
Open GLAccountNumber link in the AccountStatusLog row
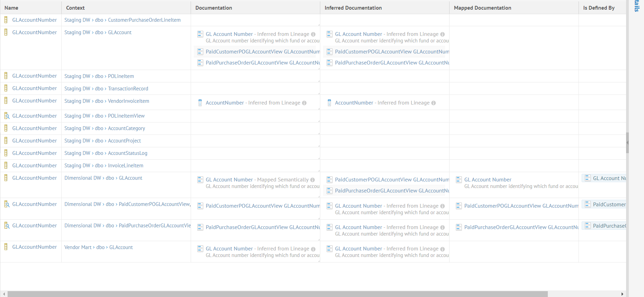tap(34, 153)
